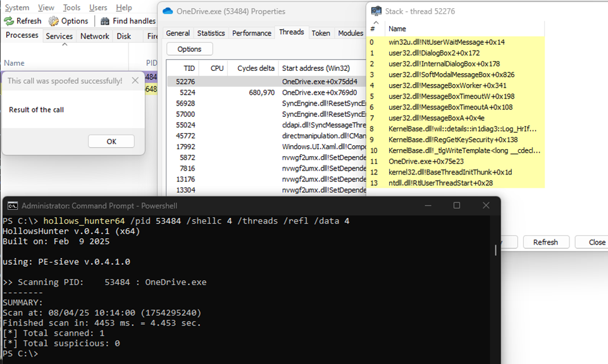Sort process list by Name column

click(x=14, y=63)
